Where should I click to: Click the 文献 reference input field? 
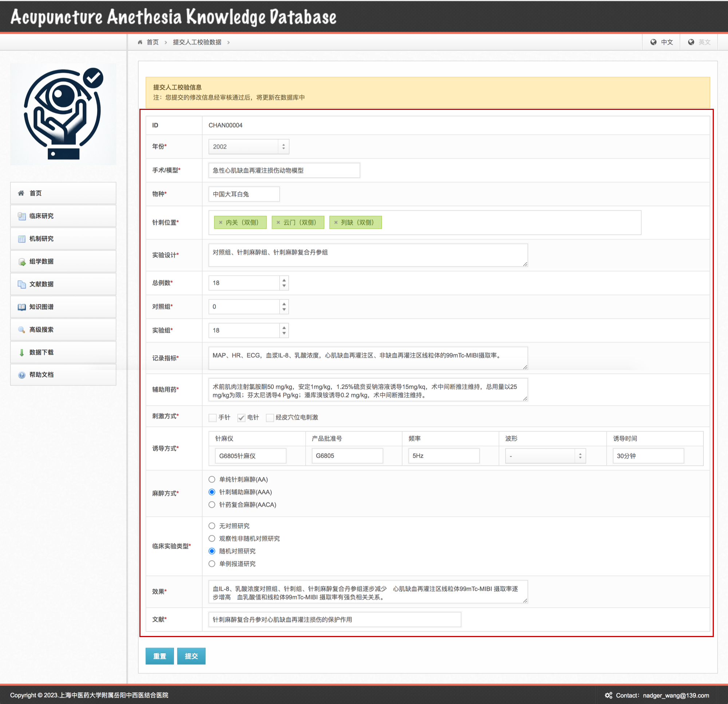[x=334, y=619]
